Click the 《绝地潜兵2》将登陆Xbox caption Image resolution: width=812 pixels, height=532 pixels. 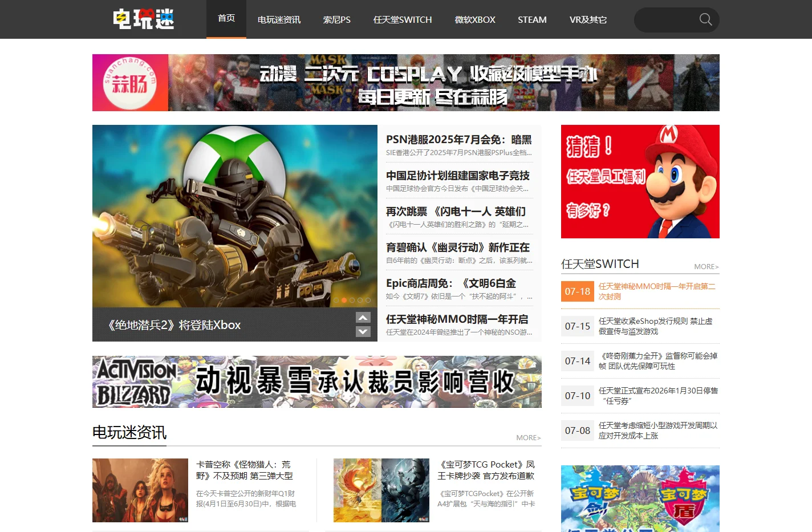pyautogui.click(x=174, y=325)
